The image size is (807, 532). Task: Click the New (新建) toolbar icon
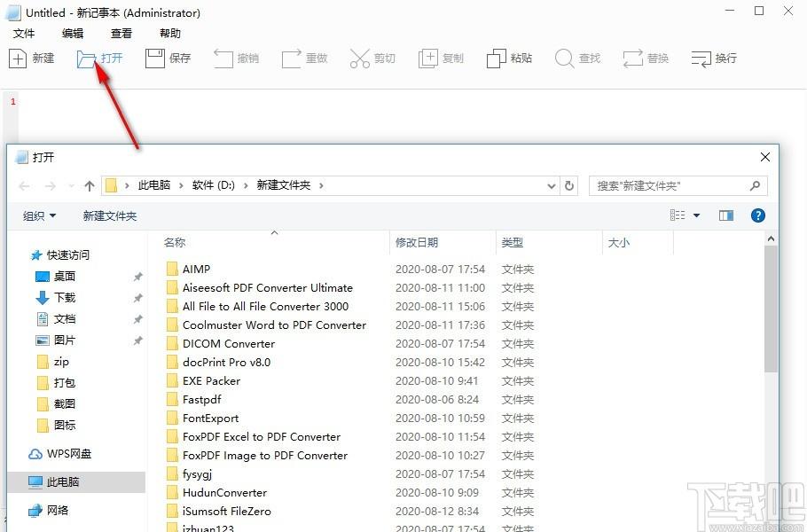pos(18,59)
